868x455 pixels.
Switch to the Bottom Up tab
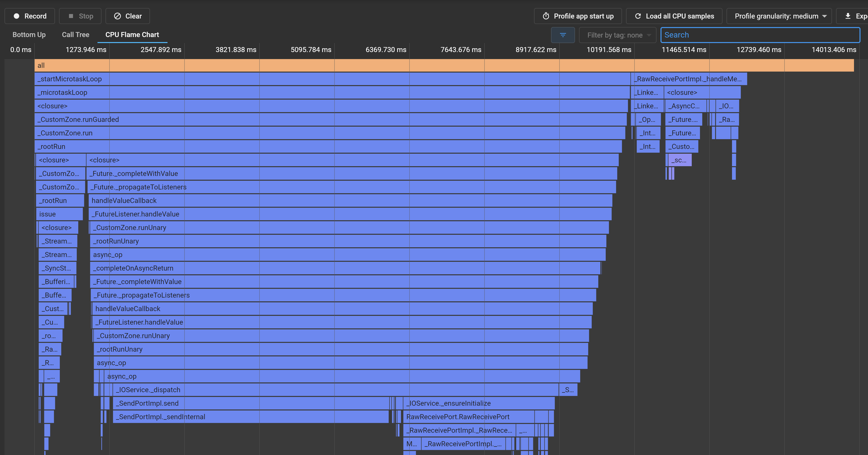click(x=29, y=34)
